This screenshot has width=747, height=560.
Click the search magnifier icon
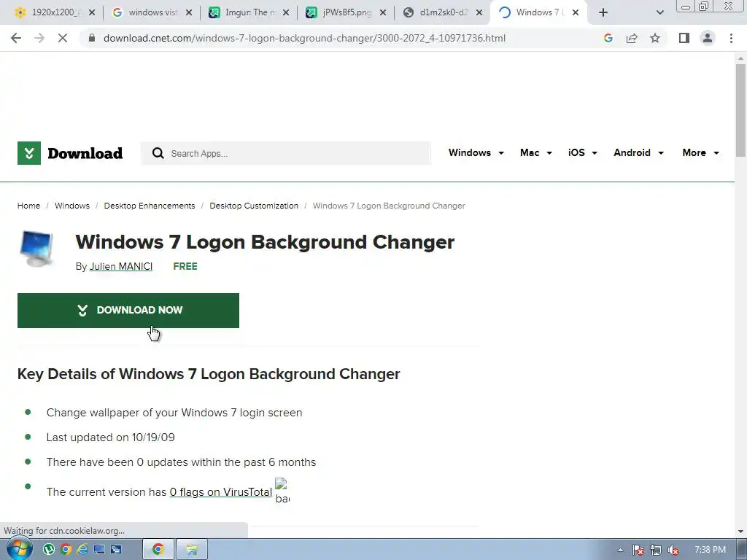coord(158,153)
